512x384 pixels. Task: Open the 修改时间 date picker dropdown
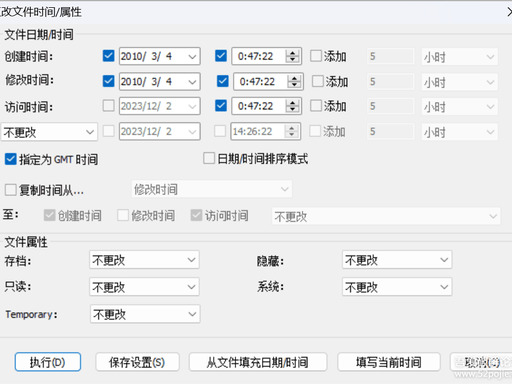click(192, 82)
